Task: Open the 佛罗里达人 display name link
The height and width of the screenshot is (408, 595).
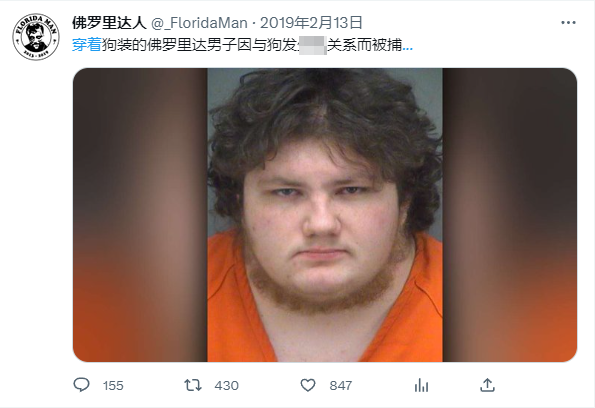Action: tap(109, 23)
